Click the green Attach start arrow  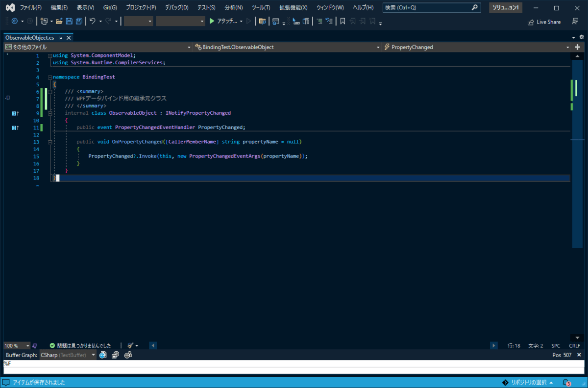click(x=212, y=21)
